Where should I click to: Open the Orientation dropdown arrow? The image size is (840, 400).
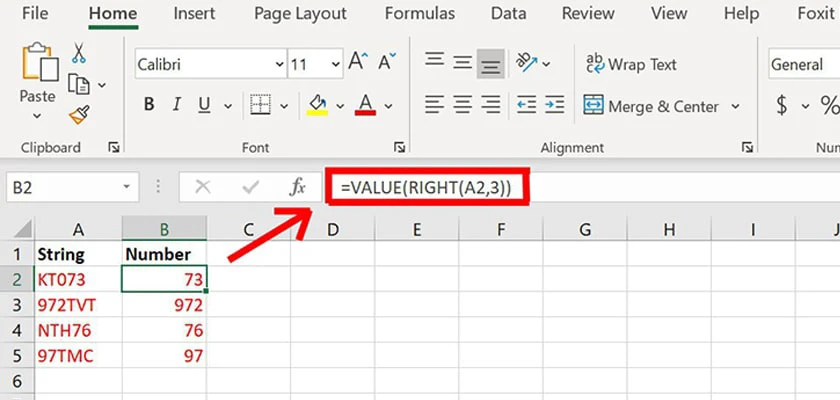(546, 64)
